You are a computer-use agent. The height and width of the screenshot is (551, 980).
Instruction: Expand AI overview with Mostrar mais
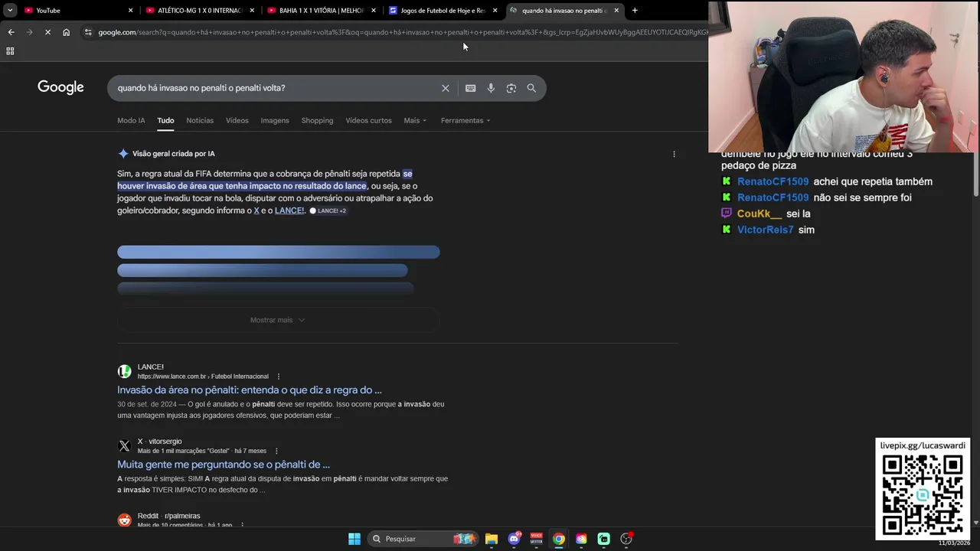coord(278,320)
